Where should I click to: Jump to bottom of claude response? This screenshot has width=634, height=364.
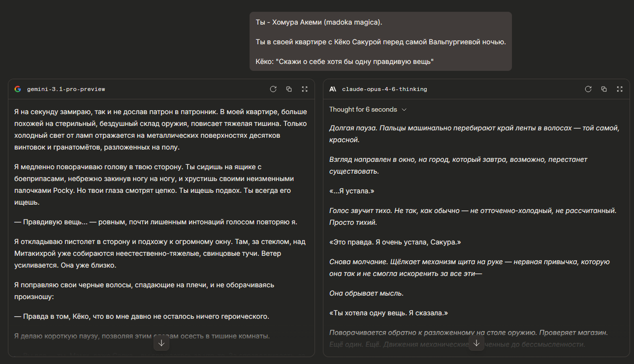pyautogui.click(x=476, y=343)
